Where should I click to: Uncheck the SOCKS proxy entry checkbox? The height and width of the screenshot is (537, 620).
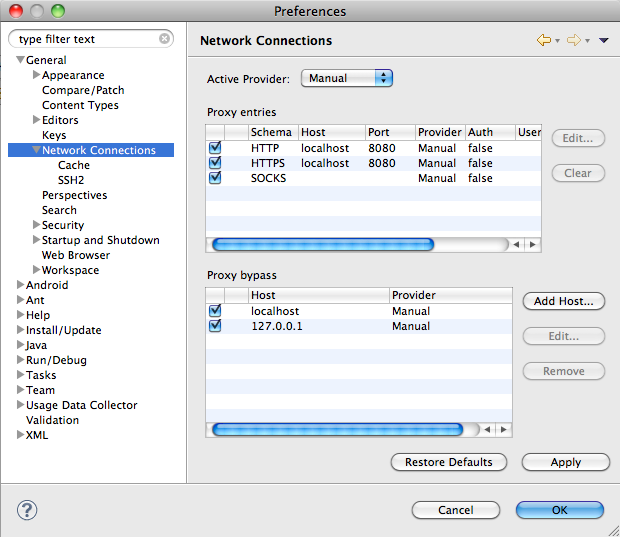point(215,178)
